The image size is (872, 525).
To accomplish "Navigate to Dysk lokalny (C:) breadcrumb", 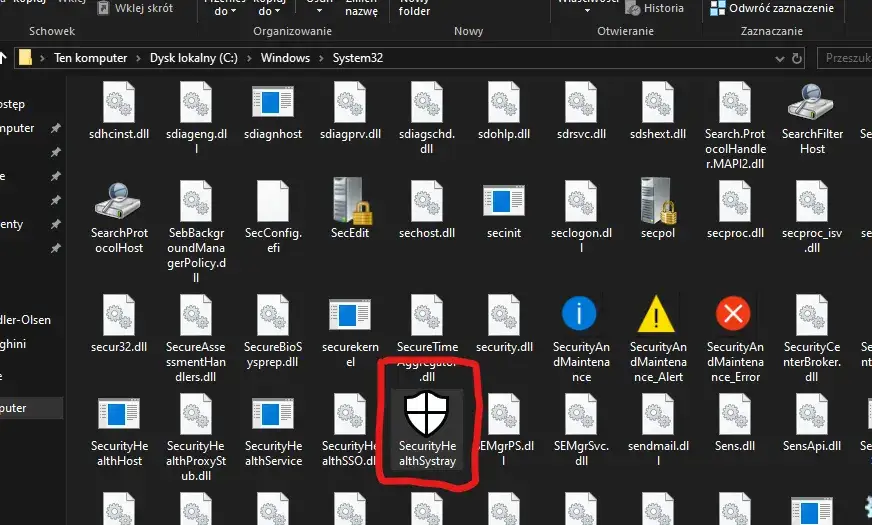I will [x=194, y=58].
